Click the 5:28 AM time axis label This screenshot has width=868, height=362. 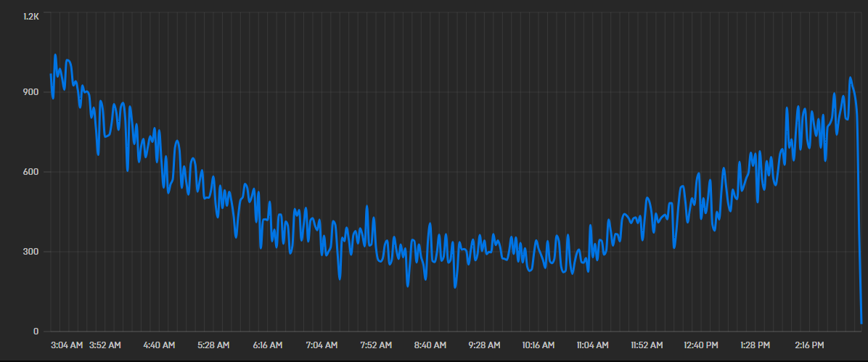213,345
